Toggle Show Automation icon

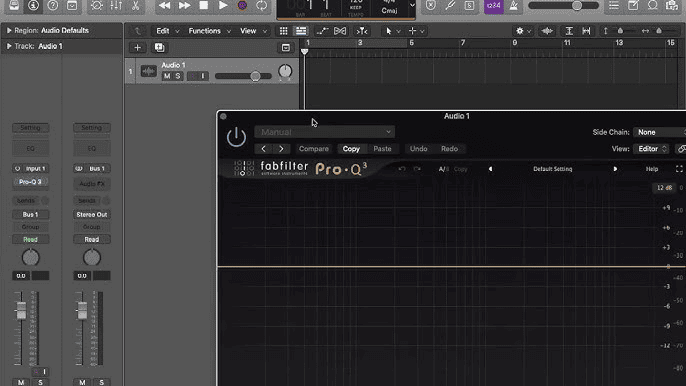click(x=322, y=31)
